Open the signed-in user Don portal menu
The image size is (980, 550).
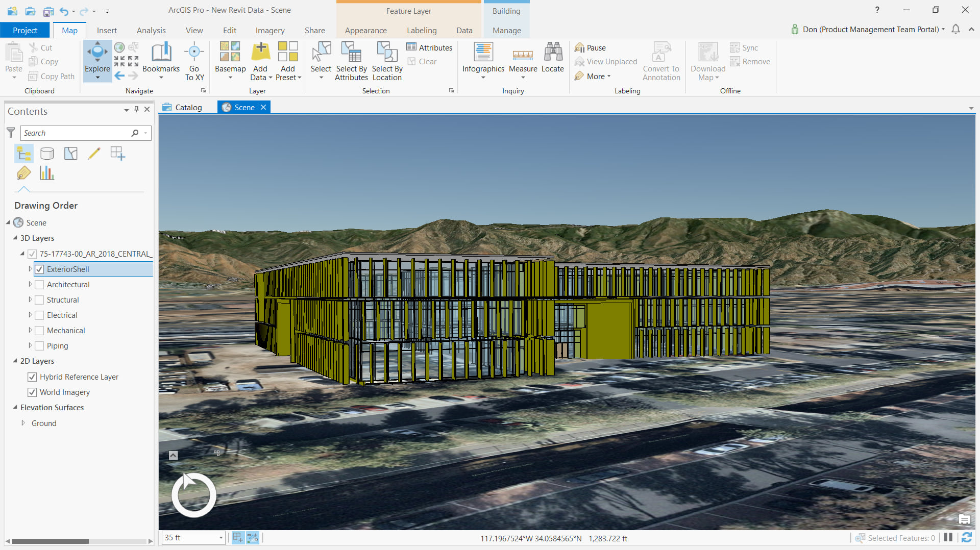click(x=868, y=30)
